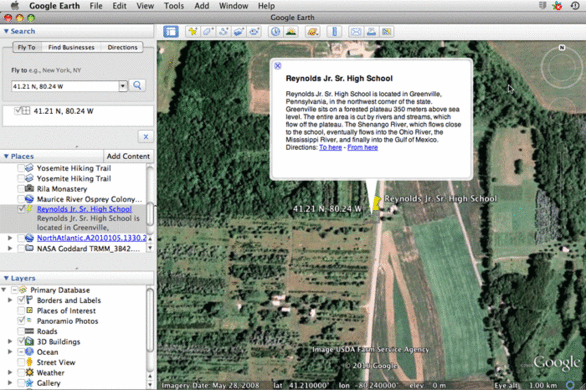Click the email envelope toolbar icon

point(356,32)
